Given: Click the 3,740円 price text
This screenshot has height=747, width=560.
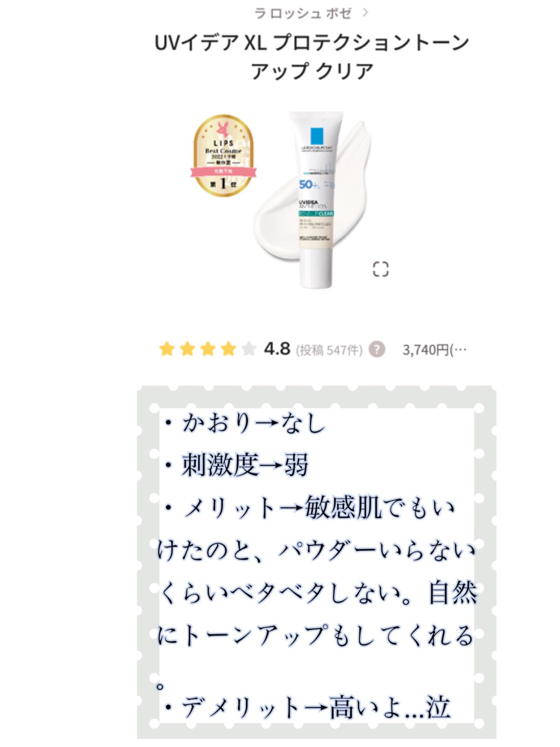Looking at the screenshot, I should 426,350.
